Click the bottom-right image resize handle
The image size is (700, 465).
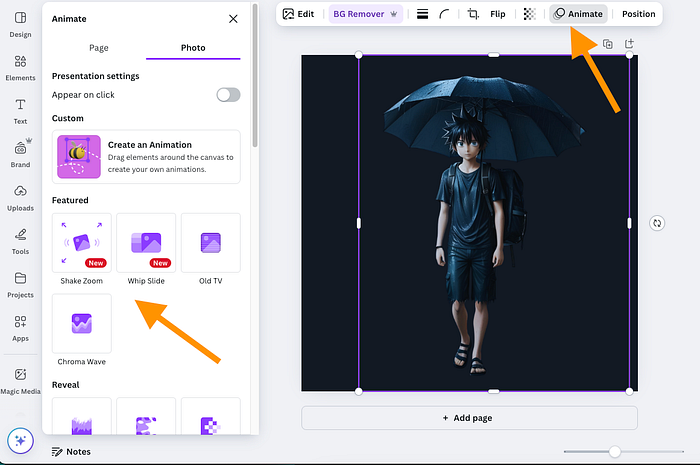click(x=629, y=391)
